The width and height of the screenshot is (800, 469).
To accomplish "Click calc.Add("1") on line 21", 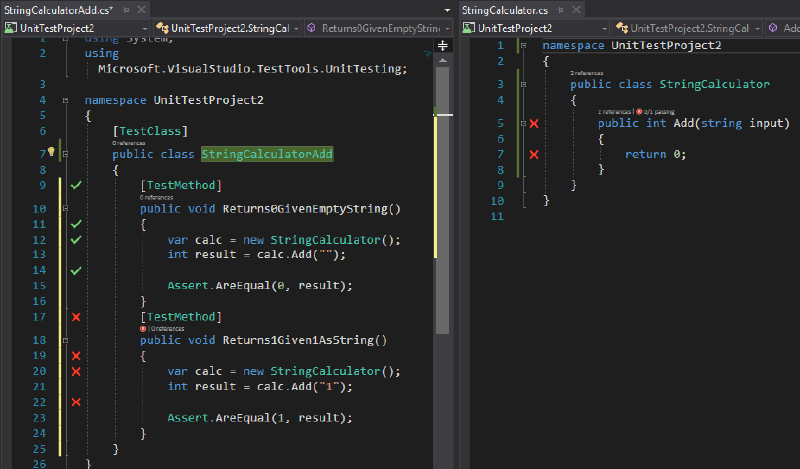I will coord(303,387).
